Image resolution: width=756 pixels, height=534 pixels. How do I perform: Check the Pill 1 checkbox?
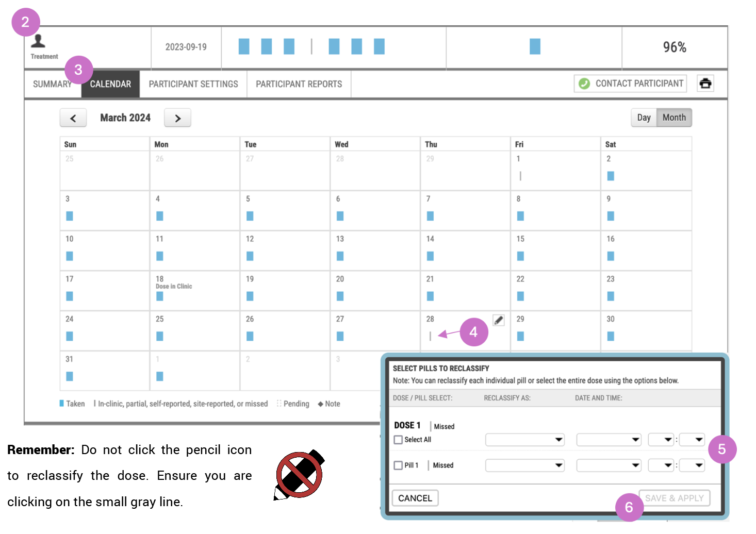[398, 465]
